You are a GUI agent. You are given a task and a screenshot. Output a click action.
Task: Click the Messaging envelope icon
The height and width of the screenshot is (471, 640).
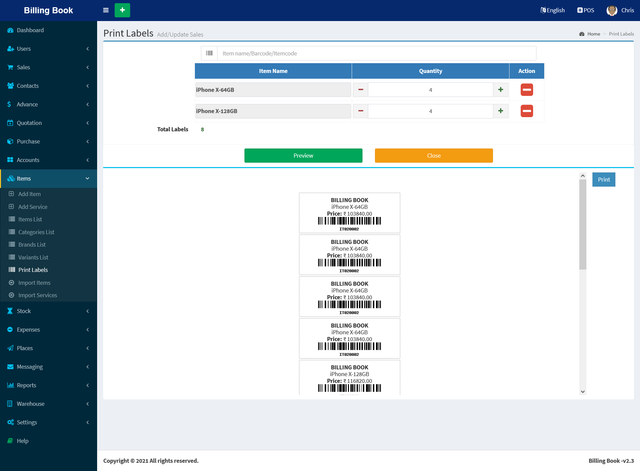click(10, 367)
